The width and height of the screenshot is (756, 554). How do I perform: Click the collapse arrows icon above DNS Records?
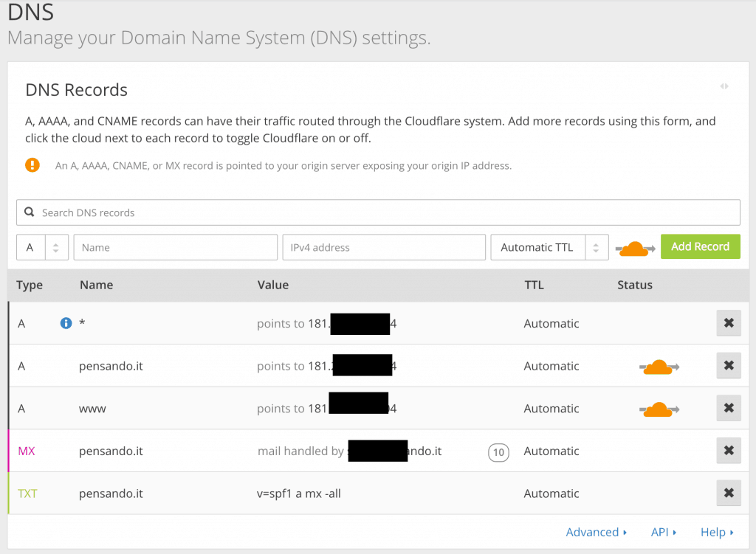coord(724,86)
